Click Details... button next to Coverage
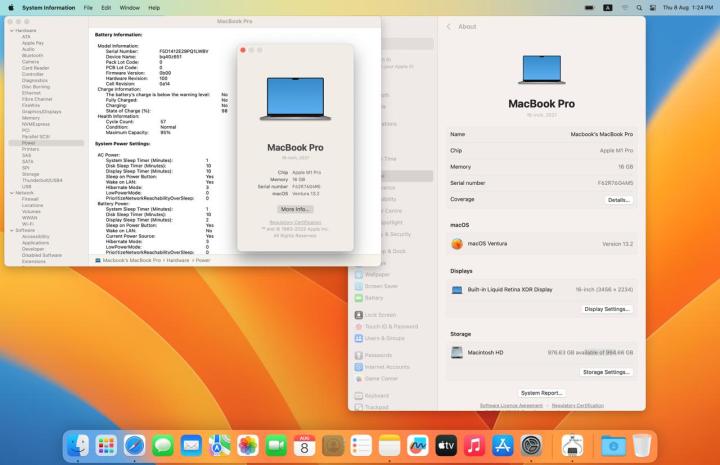Viewport: 720px width, 465px height. [618, 200]
